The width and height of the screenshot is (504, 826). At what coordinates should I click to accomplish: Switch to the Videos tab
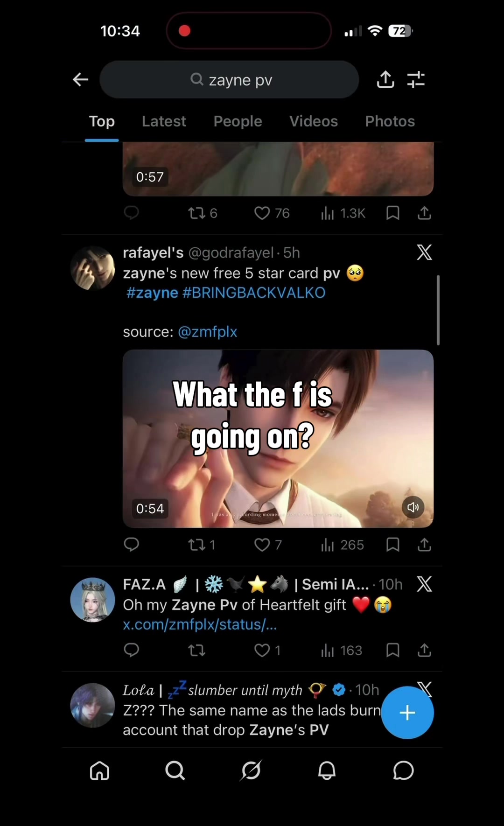tap(314, 121)
